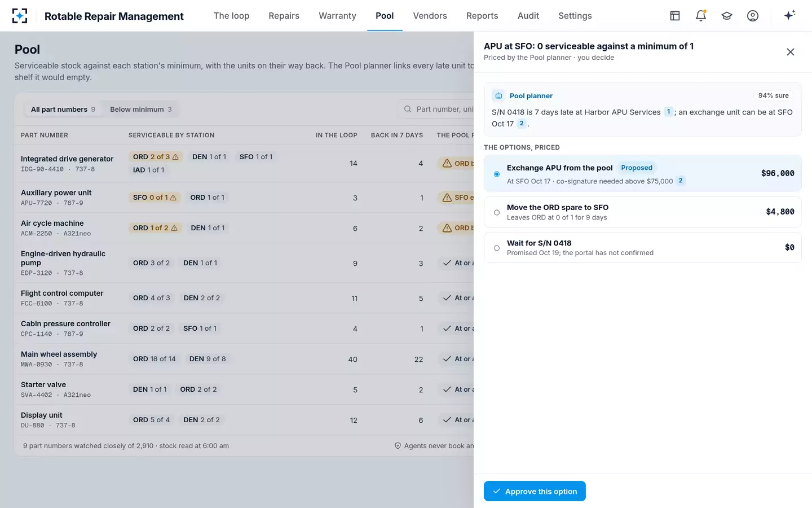Go to the Warranty tab
The width and height of the screenshot is (812, 508).
337,16
